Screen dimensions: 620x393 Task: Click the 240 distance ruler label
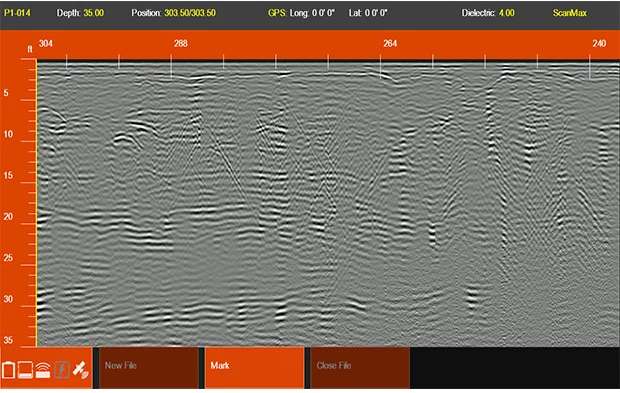coord(599,43)
